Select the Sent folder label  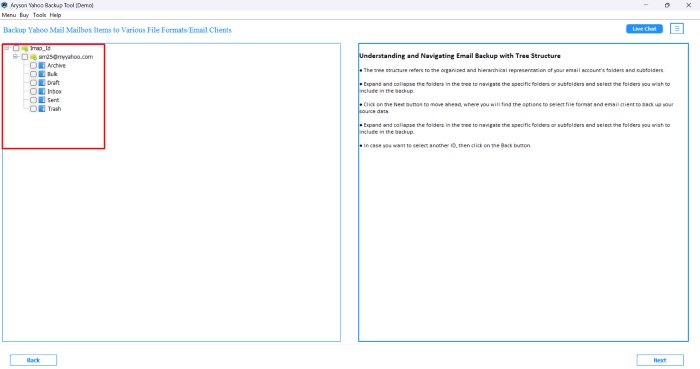53,100
